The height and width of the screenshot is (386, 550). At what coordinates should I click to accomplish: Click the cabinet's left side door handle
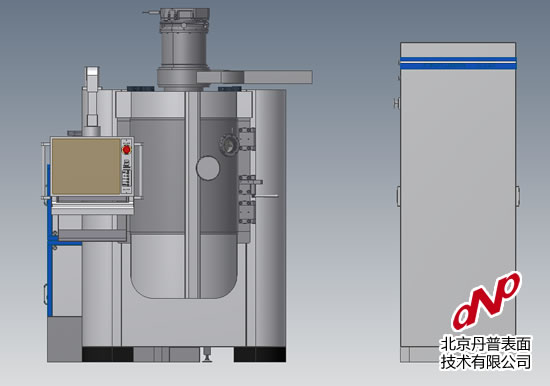(398, 196)
